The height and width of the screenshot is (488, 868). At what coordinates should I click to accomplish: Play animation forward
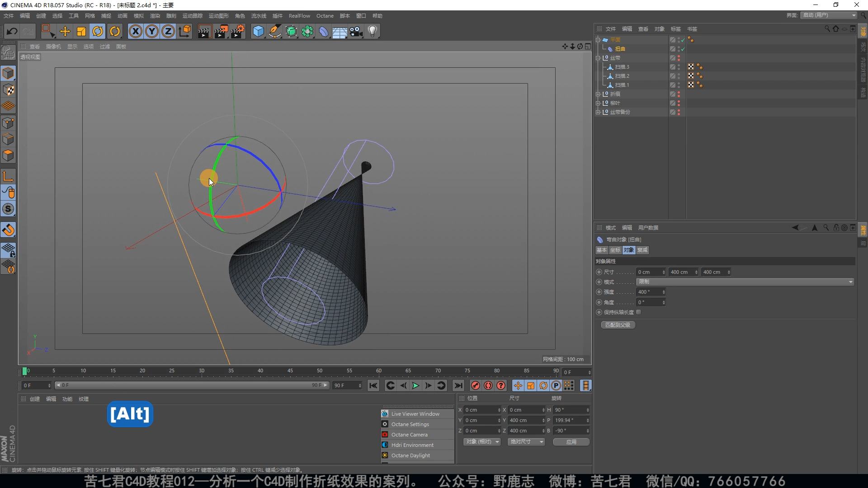[415, 385]
